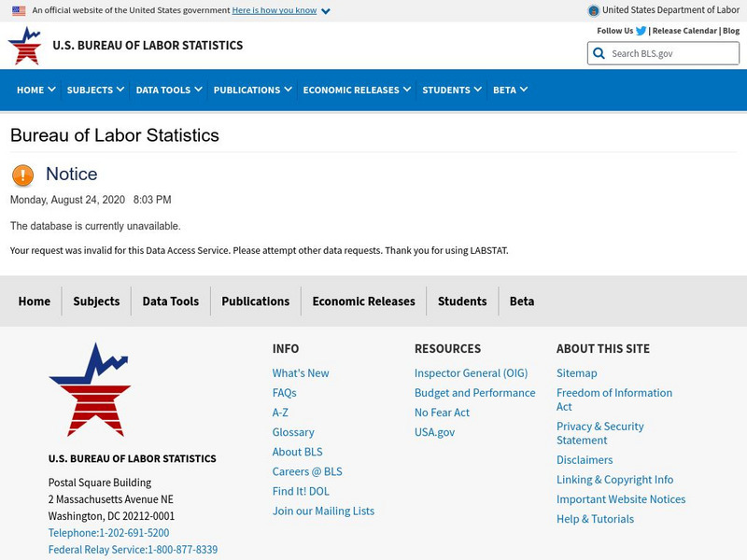Open ECONOMIC RELEASES in blue navbar

(351, 90)
